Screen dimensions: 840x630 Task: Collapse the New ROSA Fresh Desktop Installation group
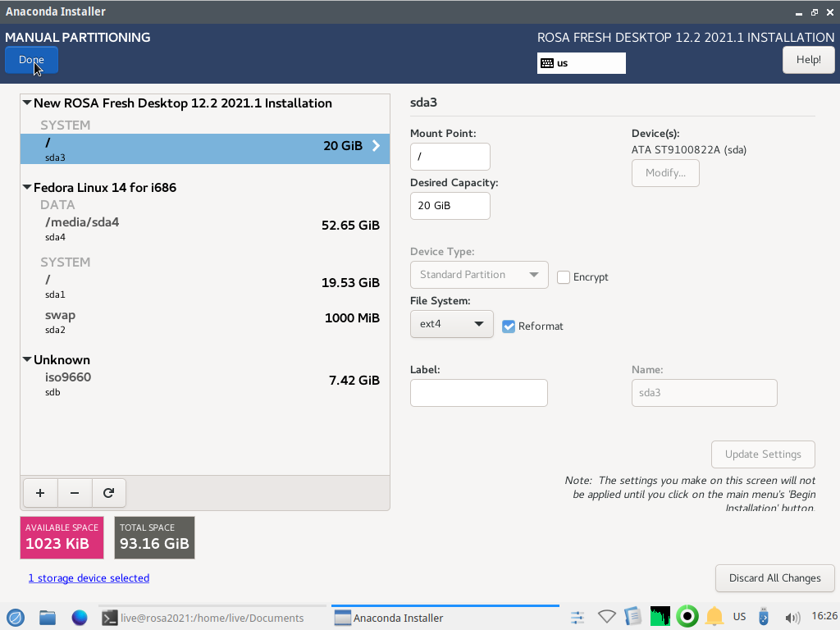pos(27,103)
